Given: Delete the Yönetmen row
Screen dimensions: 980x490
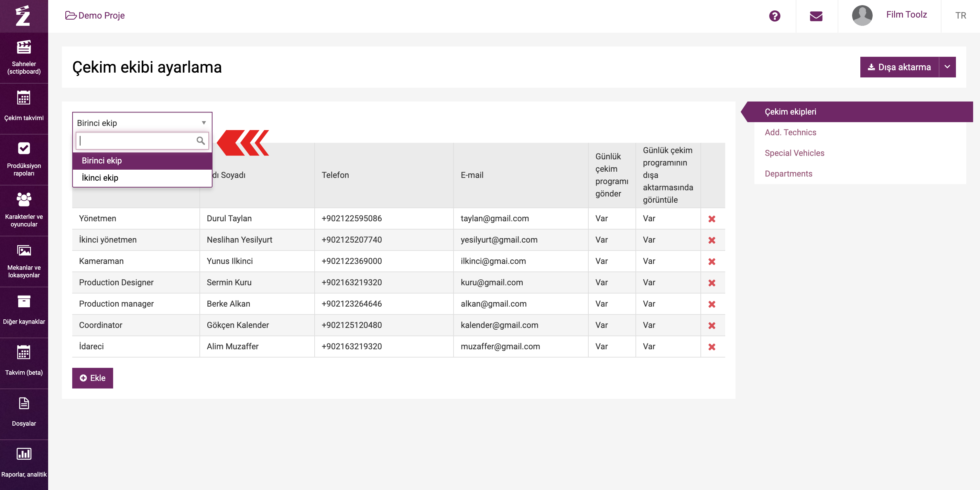Looking at the screenshot, I should click(712, 219).
